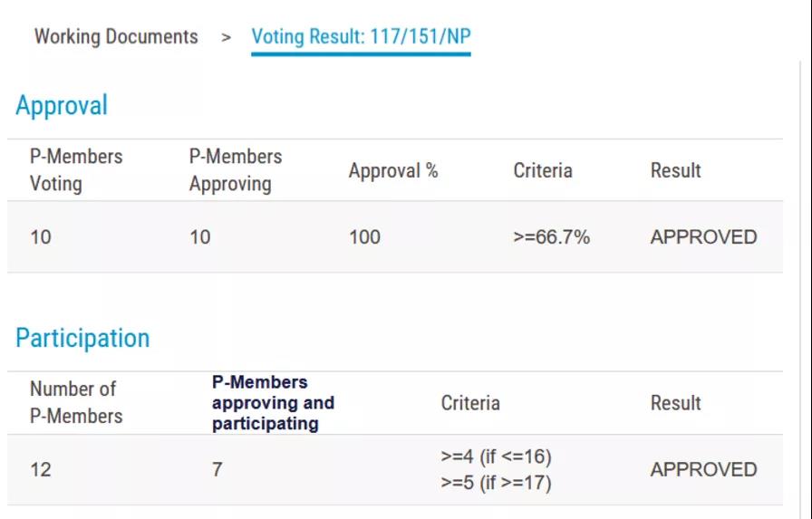Screen dimensions: 812x519
Task: Click the >=66.7% criteria cell
Action: coord(551,237)
